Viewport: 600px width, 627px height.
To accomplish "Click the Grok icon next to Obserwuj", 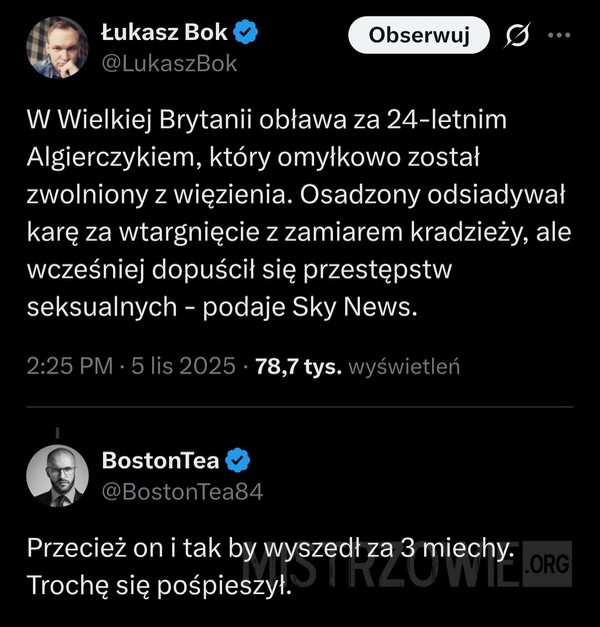I will pyautogui.click(x=519, y=38).
